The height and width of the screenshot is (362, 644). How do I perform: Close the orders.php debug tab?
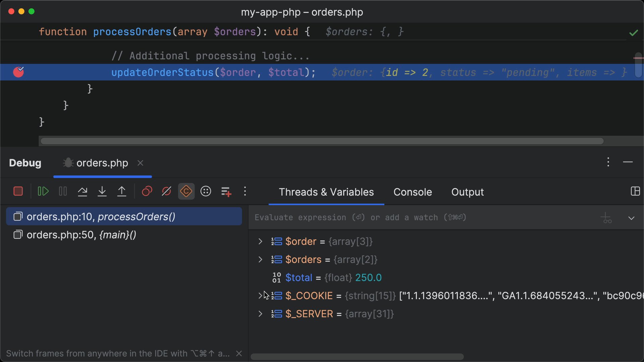(141, 163)
